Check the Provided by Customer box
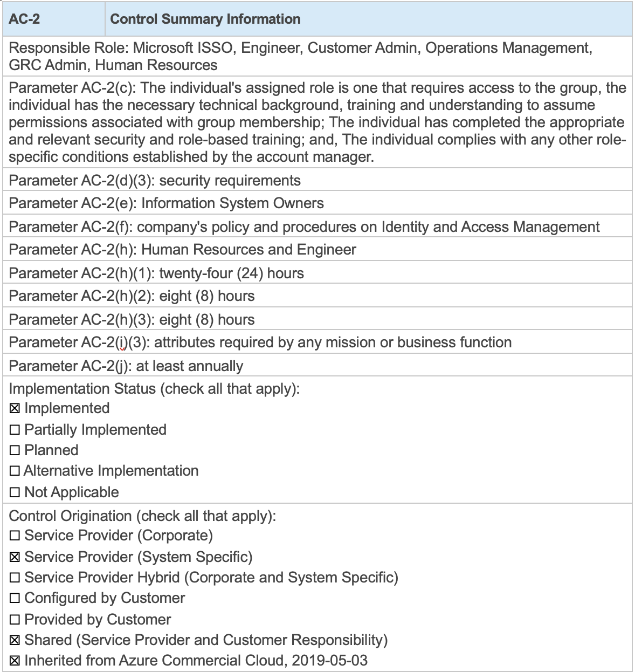The width and height of the screenshot is (635, 672). click(x=15, y=620)
